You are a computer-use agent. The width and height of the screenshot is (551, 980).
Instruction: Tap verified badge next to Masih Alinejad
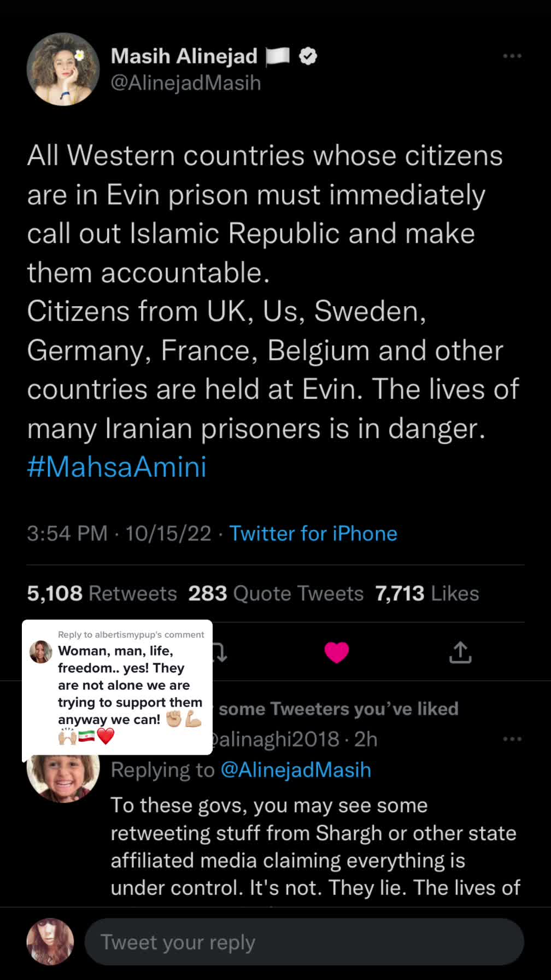(x=308, y=56)
